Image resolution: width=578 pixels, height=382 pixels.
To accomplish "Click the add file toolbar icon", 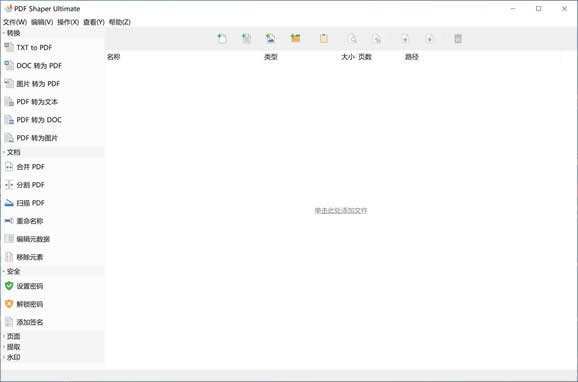I will coord(222,38).
